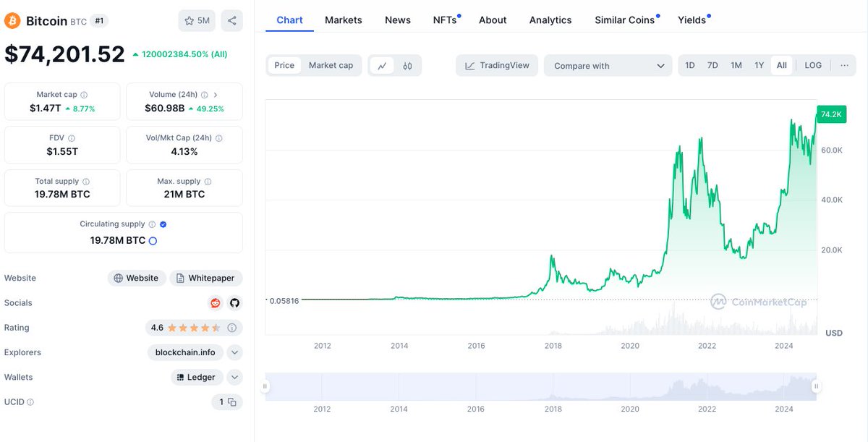The height and width of the screenshot is (442, 868).
Task: Open the Reddit social icon
Action: pos(215,303)
